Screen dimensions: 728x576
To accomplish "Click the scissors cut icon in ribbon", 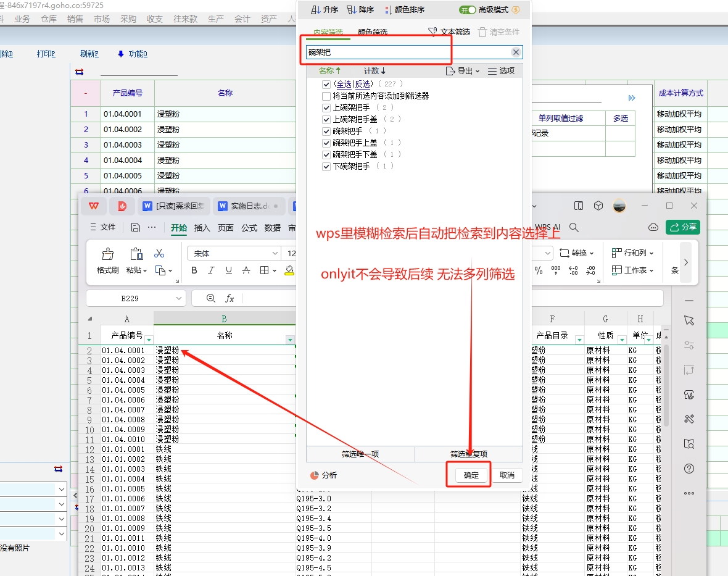I will click(x=159, y=254).
